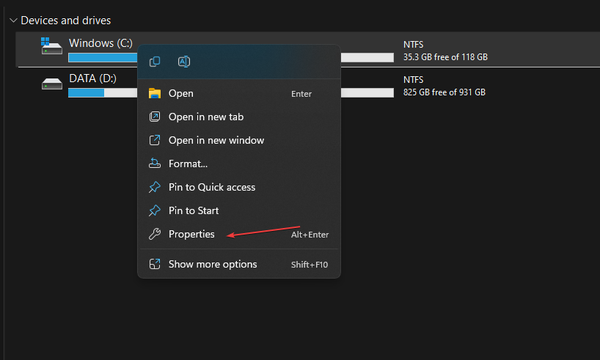
Task: Click the Copy icon in context menu
Action: [x=155, y=62]
